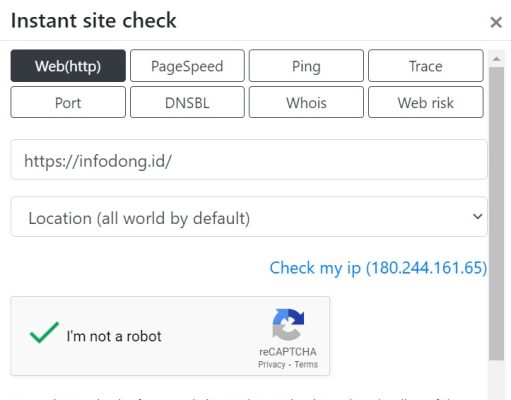The width and height of the screenshot is (511, 400).
Task: Choose the Web risk check
Action: click(426, 102)
